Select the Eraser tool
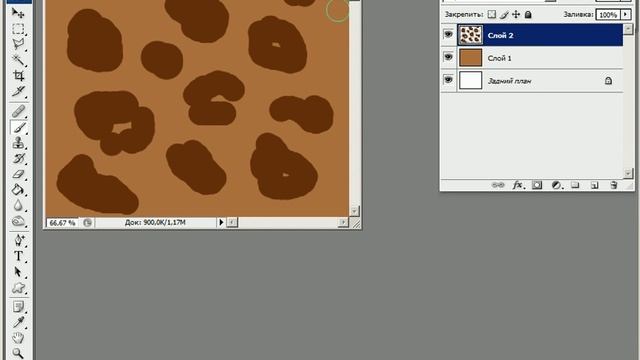Screen dimensions: 640x360 (18, 174)
